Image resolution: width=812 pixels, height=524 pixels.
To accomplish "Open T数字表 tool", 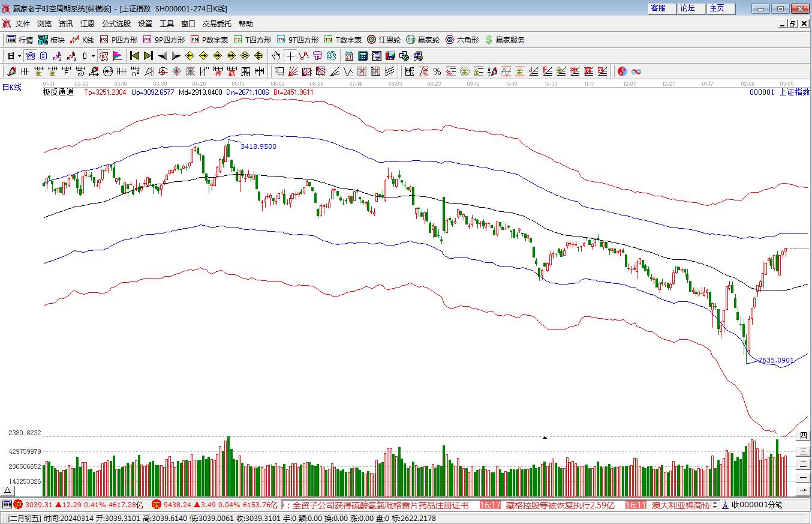I will [x=343, y=40].
